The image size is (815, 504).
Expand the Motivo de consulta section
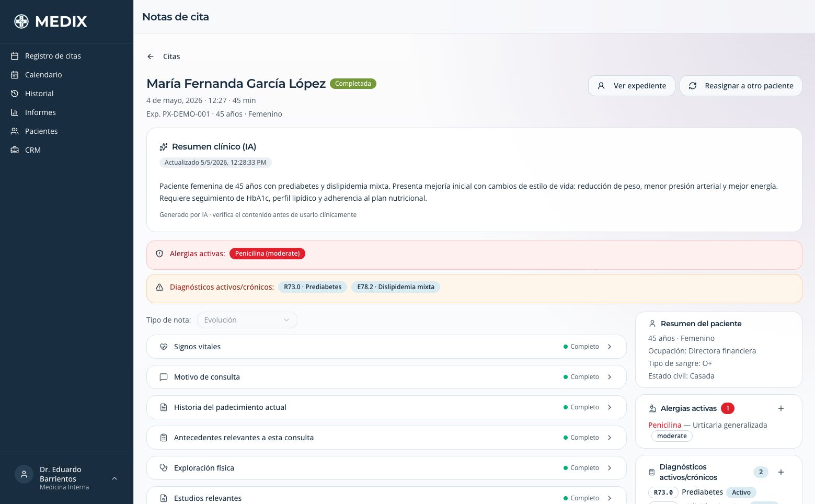click(x=386, y=377)
